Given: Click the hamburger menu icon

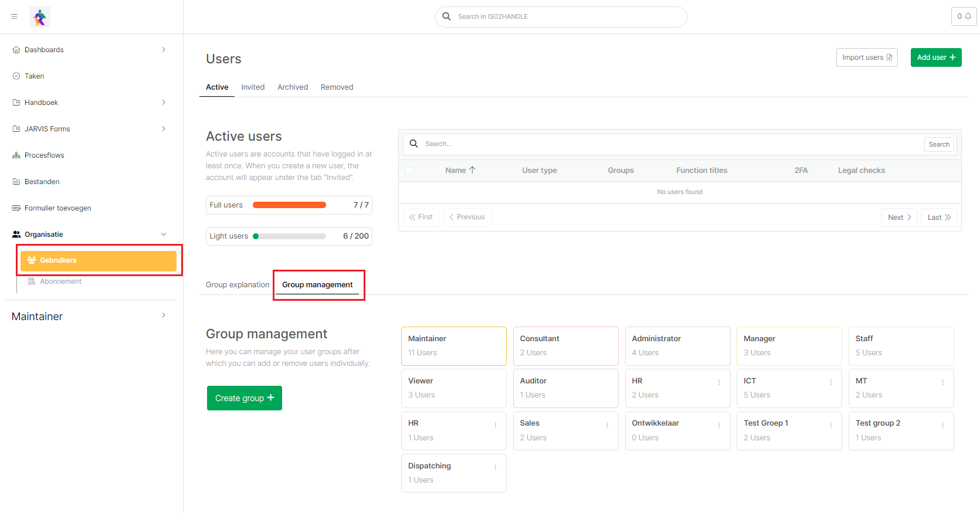Looking at the screenshot, I should 14,16.
